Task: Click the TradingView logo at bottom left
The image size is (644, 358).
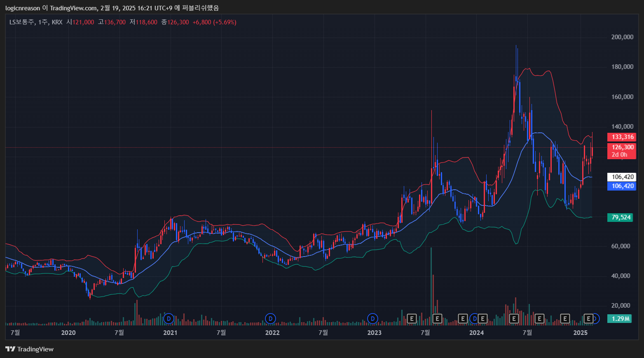Action: click(29, 349)
